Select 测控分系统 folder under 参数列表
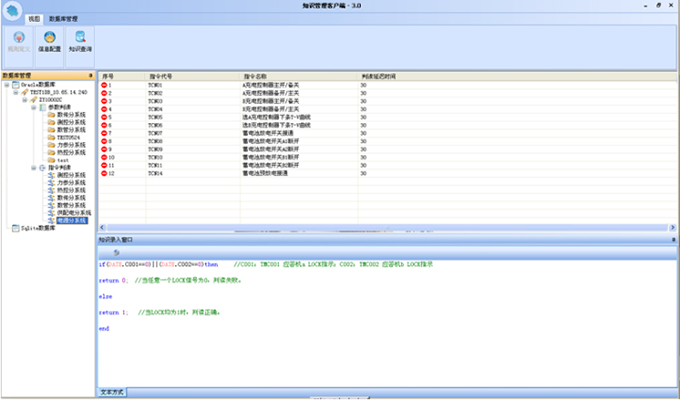This screenshot has height=400, width=680. (71, 122)
